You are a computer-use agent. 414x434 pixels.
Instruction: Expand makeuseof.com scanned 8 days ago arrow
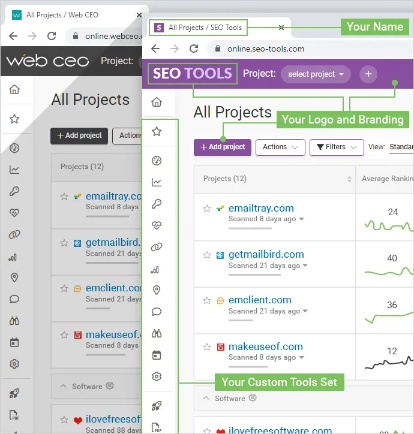click(301, 358)
